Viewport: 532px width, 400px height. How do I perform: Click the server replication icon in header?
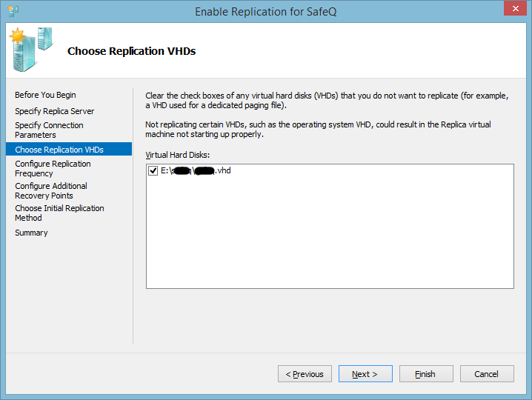click(x=30, y=48)
